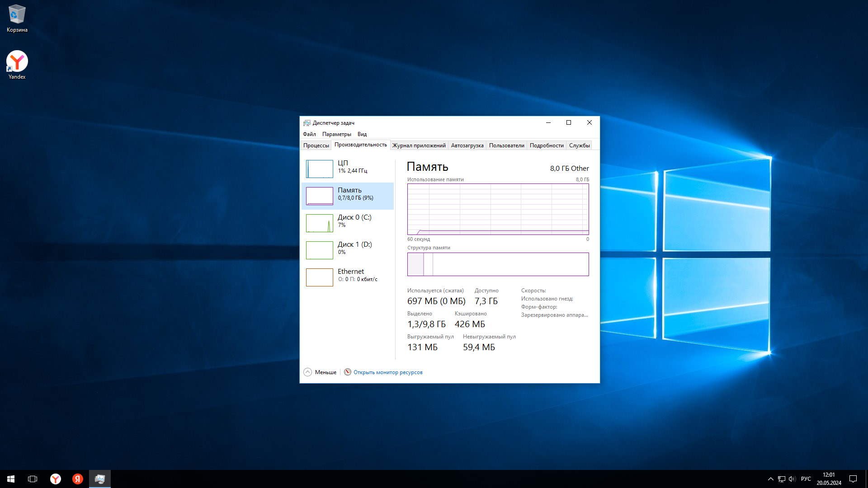Select ЦП in the performance sidebar

click(x=347, y=169)
